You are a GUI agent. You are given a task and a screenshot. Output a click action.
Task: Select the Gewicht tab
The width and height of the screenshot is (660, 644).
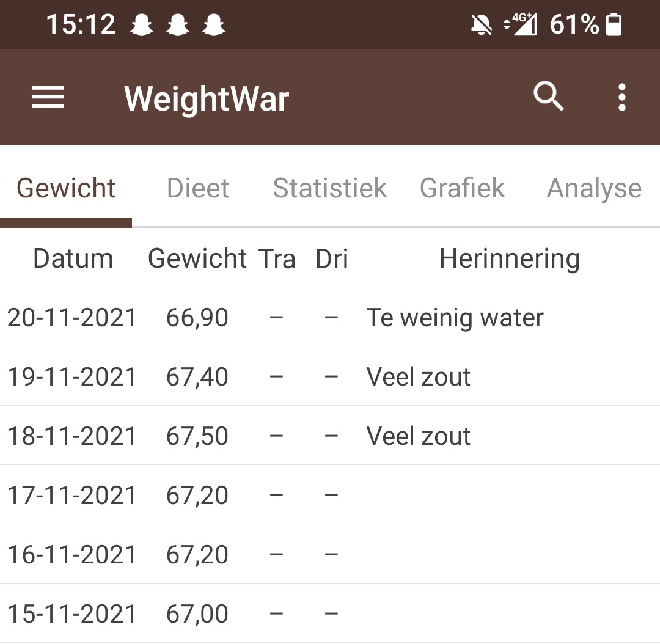[x=66, y=188]
